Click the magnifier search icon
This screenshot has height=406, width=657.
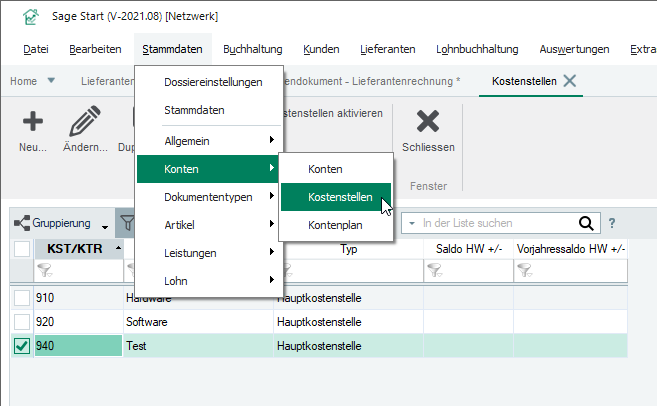[586, 223]
